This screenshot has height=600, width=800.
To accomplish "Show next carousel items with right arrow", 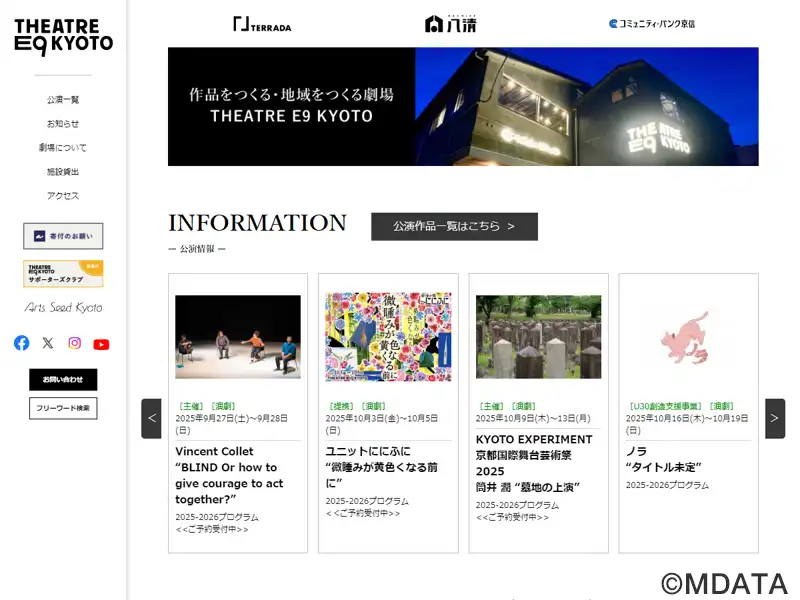I will 774,418.
